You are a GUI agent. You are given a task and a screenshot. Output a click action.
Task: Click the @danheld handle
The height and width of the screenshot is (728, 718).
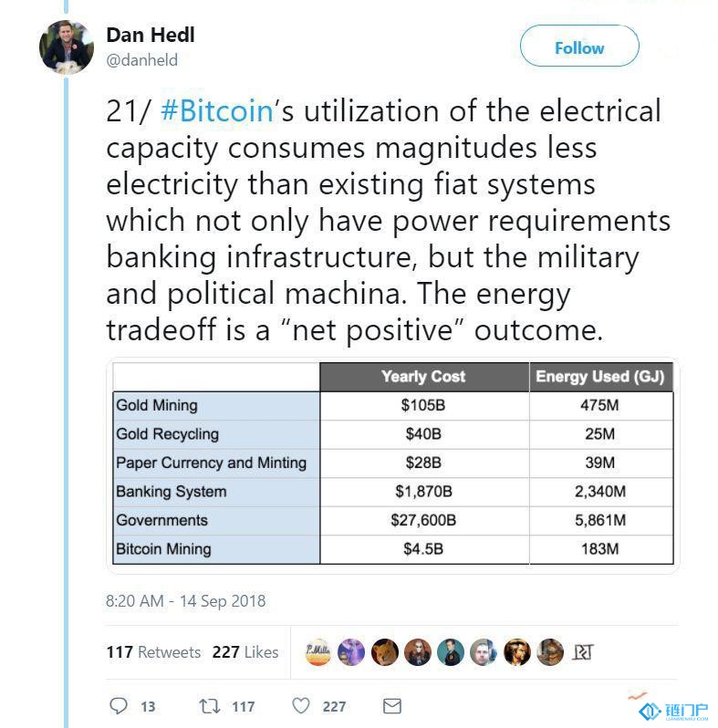point(141,60)
